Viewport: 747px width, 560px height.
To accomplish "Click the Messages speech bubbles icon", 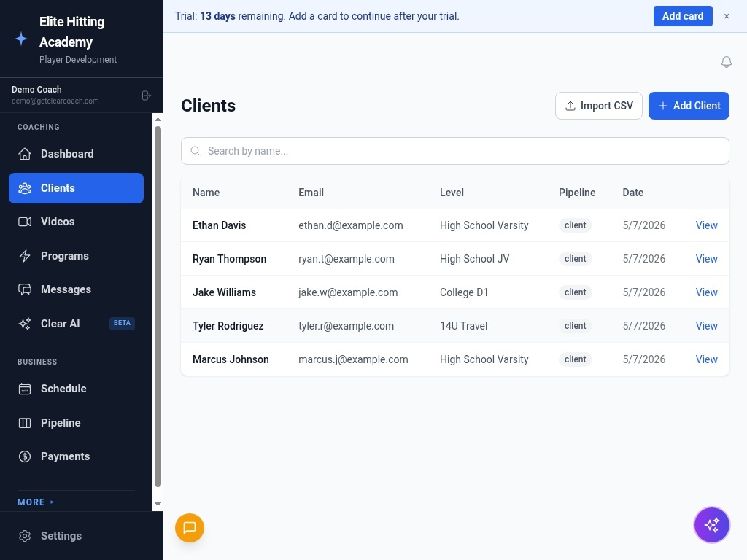I will pyautogui.click(x=25, y=289).
